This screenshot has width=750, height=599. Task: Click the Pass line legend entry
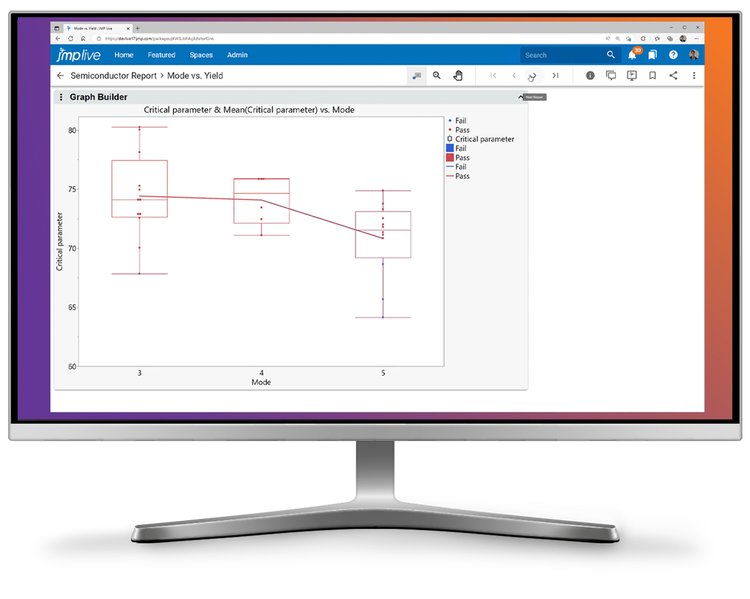[x=458, y=176]
